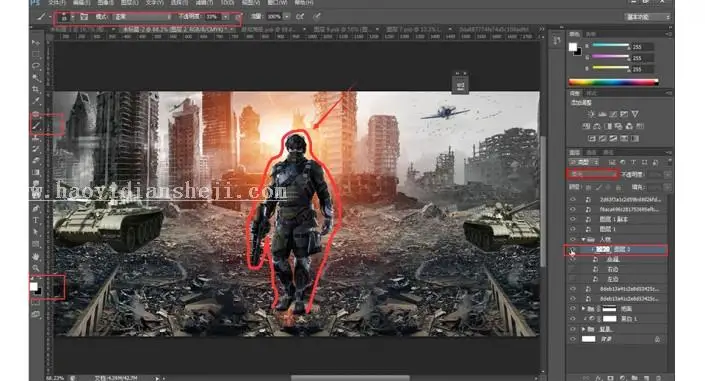Screen dimensions: 705x381
Task: Pick a color from spectrum ramp
Action: pos(614,82)
